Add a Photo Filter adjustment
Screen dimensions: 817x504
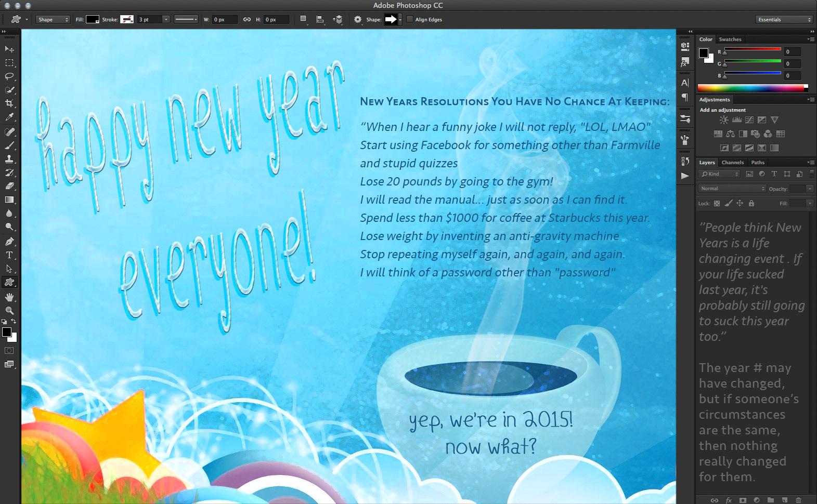(755, 134)
